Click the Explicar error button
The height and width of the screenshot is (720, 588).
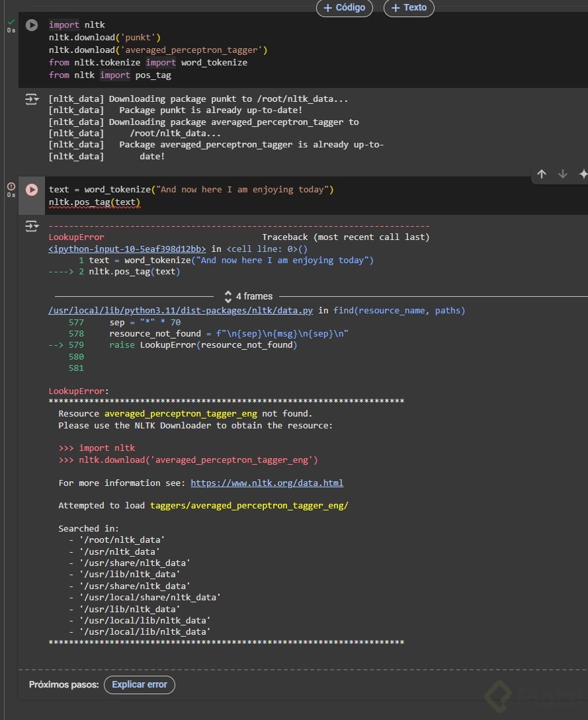(x=139, y=684)
